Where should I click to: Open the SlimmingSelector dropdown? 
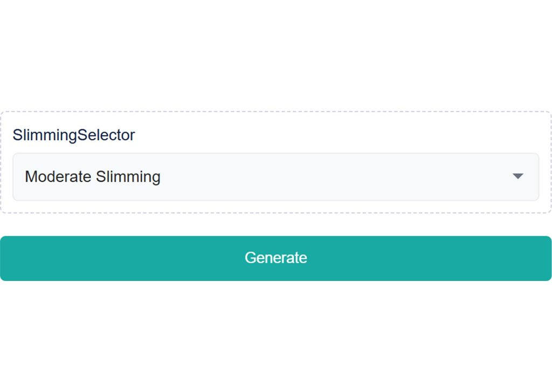point(275,177)
